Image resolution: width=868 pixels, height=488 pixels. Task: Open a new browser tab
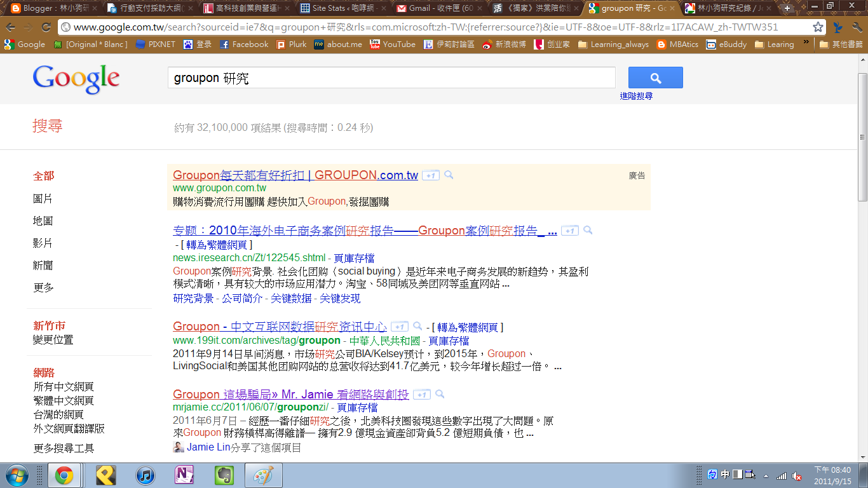[x=787, y=8]
